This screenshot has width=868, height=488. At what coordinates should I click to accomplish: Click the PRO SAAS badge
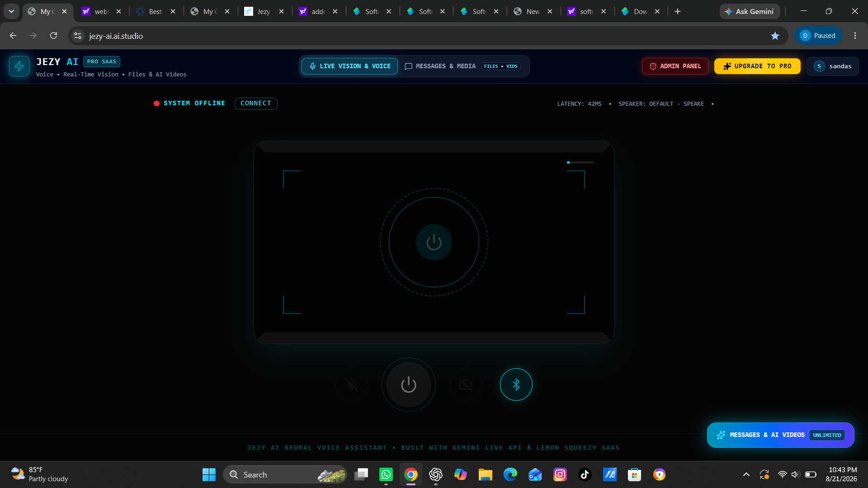point(102,61)
